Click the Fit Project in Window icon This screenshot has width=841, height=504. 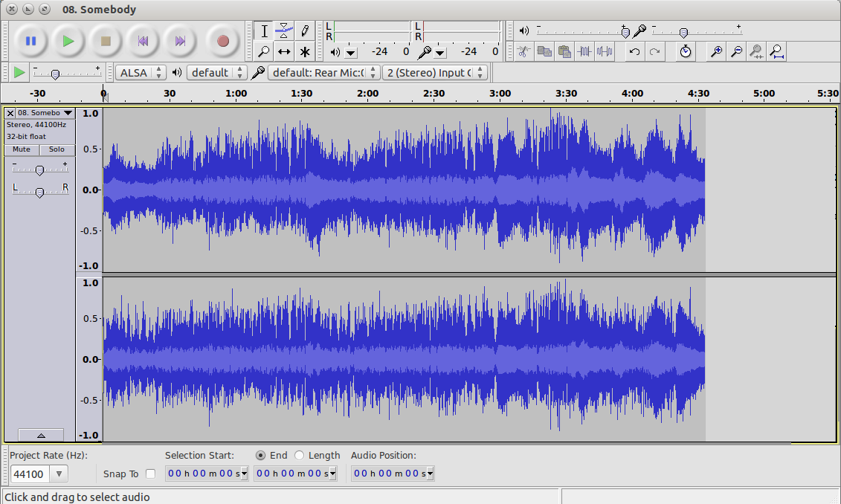coord(776,51)
